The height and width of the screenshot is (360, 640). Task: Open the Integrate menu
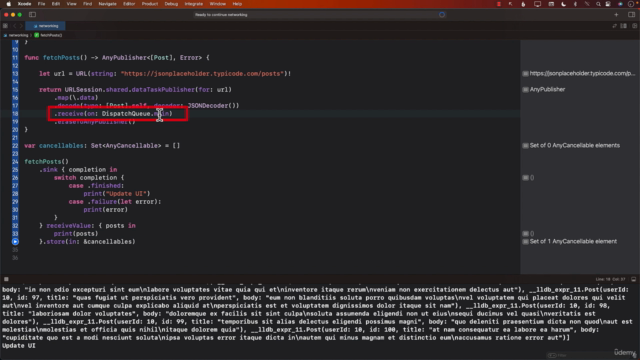(193, 4)
